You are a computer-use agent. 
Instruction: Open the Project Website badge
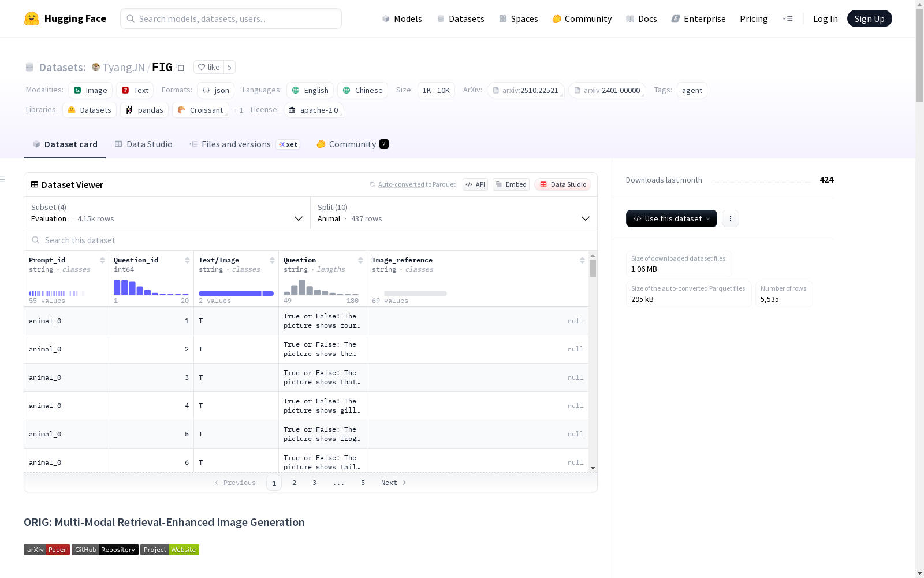point(170,550)
